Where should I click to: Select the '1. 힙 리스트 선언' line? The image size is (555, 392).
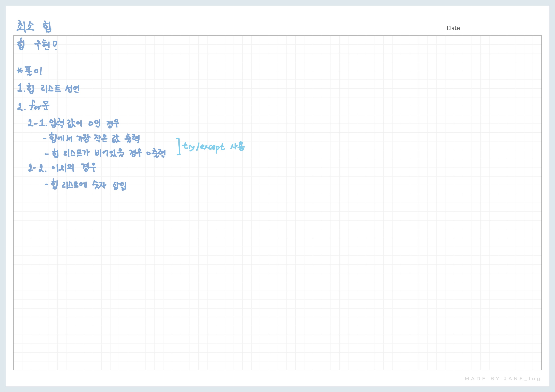pyautogui.click(x=48, y=89)
